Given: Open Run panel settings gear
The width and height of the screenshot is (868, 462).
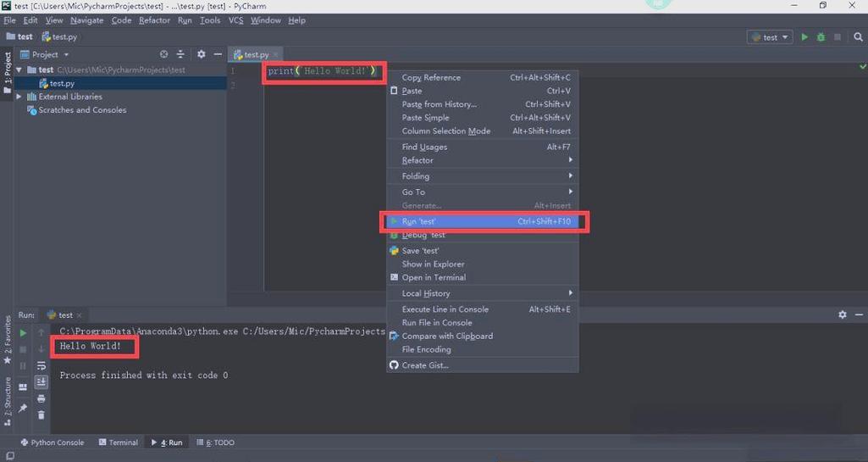Looking at the screenshot, I should pos(843,314).
